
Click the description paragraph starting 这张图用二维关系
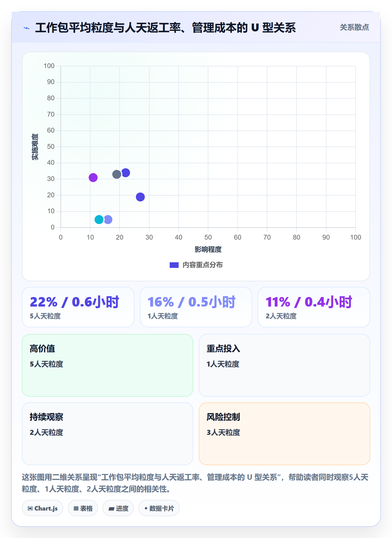pyautogui.click(x=195, y=483)
